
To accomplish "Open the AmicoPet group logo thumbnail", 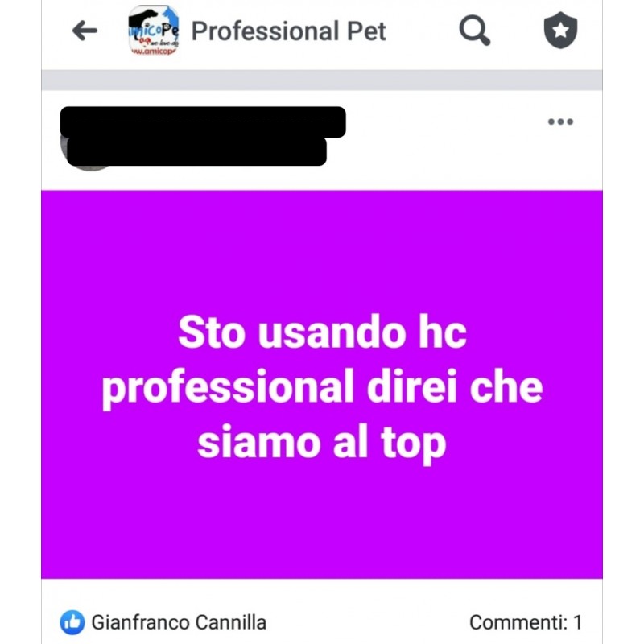I will [154, 31].
